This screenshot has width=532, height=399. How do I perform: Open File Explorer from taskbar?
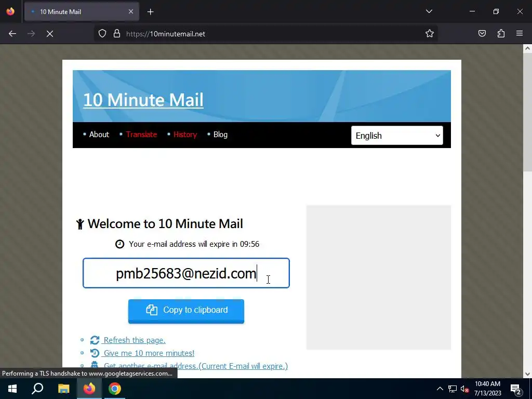click(x=63, y=389)
